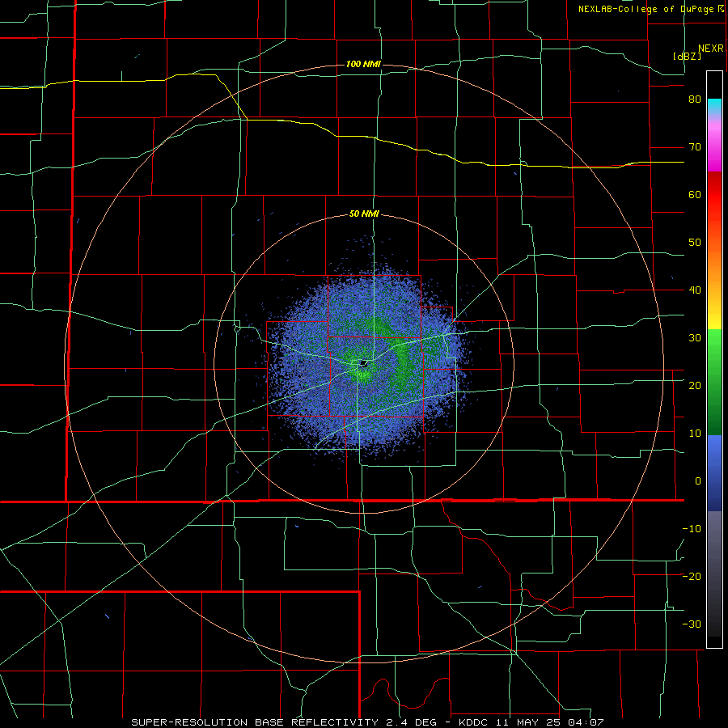Click the 70 dBZ scale value
This screenshot has width=728, height=728.
point(695,147)
